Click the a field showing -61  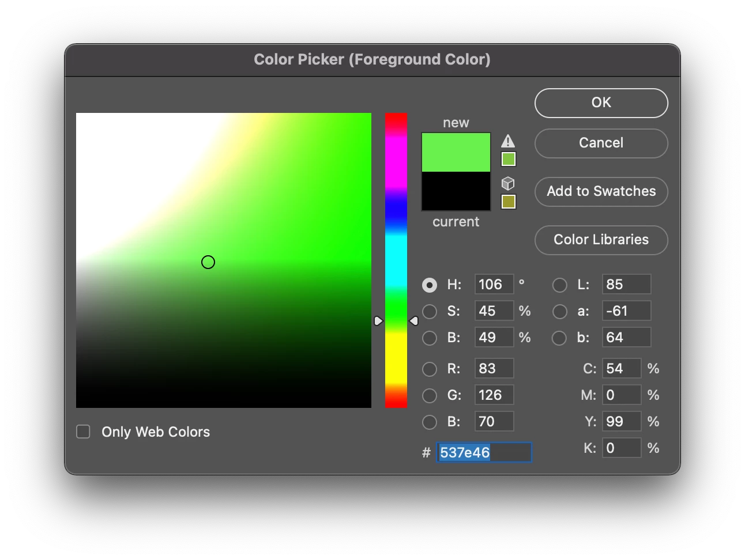[627, 311]
